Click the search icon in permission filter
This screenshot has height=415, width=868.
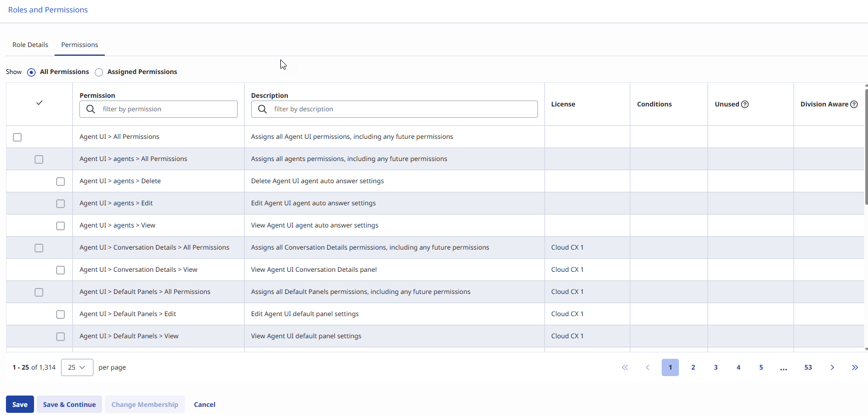point(91,109)
